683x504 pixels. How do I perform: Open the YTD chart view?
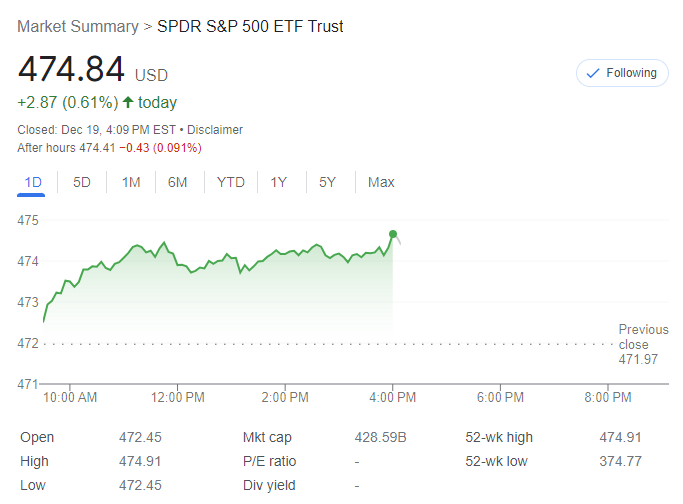click(231, 182)
